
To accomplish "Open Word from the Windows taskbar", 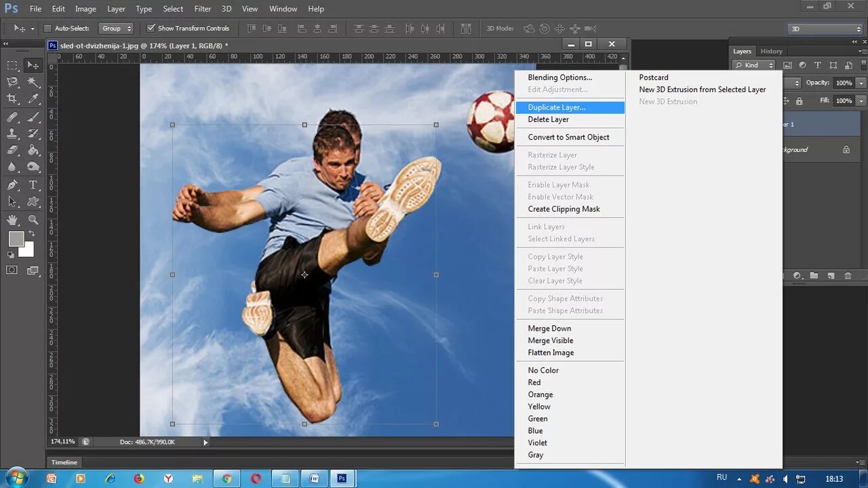I will click(x=313, y=479).
